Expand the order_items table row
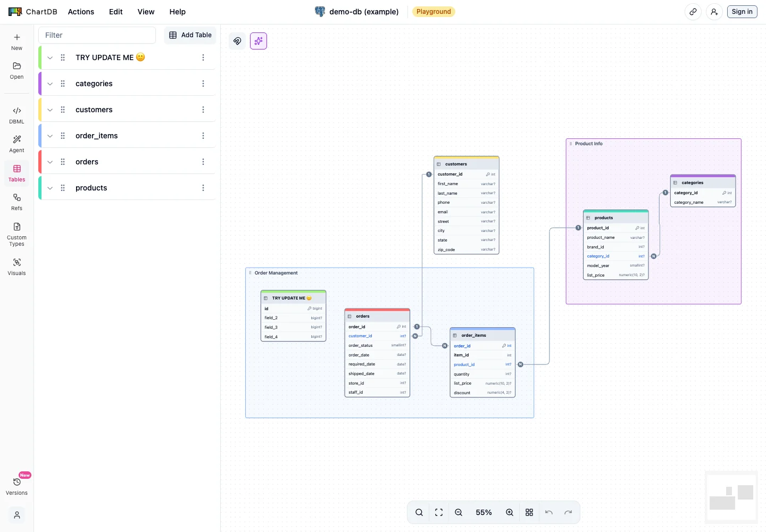The width and height of the screenshot is (766, 532). click(50, 136)
